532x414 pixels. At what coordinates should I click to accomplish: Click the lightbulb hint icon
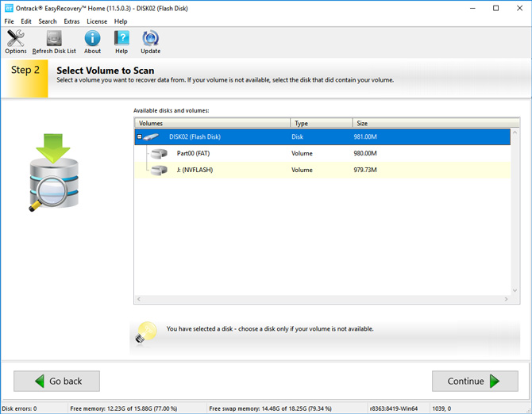click(x=146, y=332)
